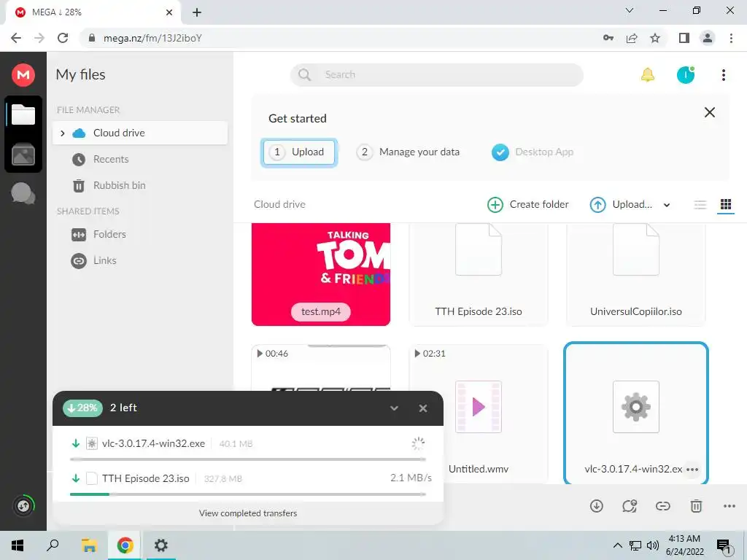Open more actions ellipsis in bottom toolbar
Viewport: 747px width, 560px height.
click(x=729, y=506)
